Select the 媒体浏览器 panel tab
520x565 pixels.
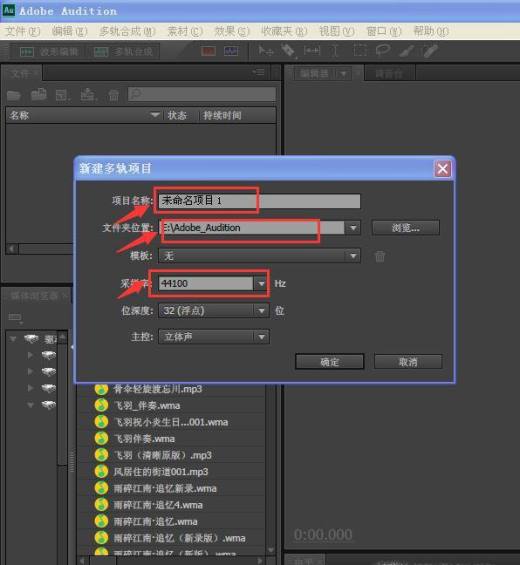[x=36, y=296]
